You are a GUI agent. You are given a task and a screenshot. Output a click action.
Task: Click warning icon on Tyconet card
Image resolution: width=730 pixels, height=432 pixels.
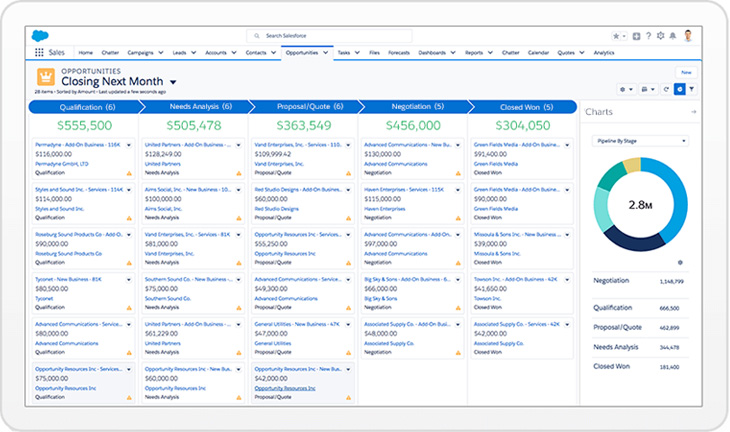click(129, 308)
